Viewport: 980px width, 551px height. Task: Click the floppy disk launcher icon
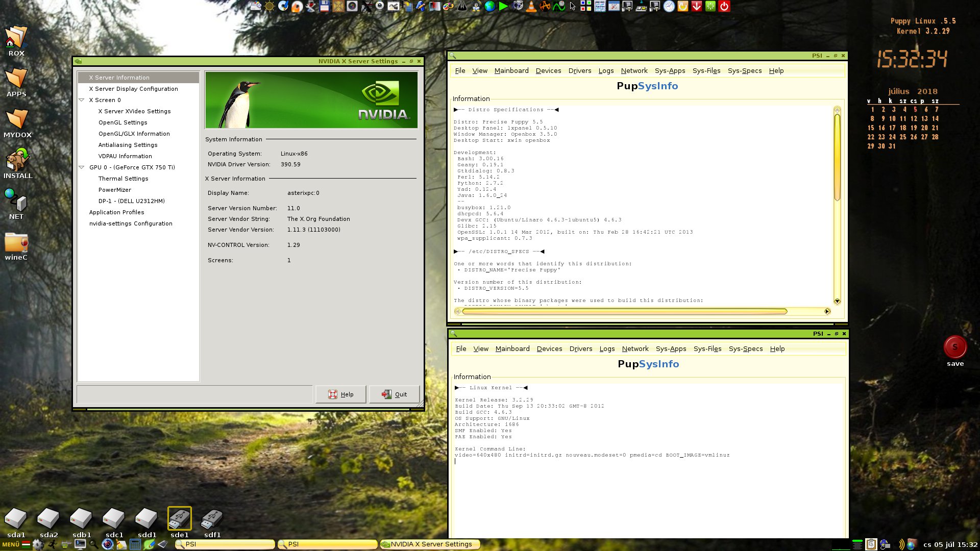tap(324, 6)
